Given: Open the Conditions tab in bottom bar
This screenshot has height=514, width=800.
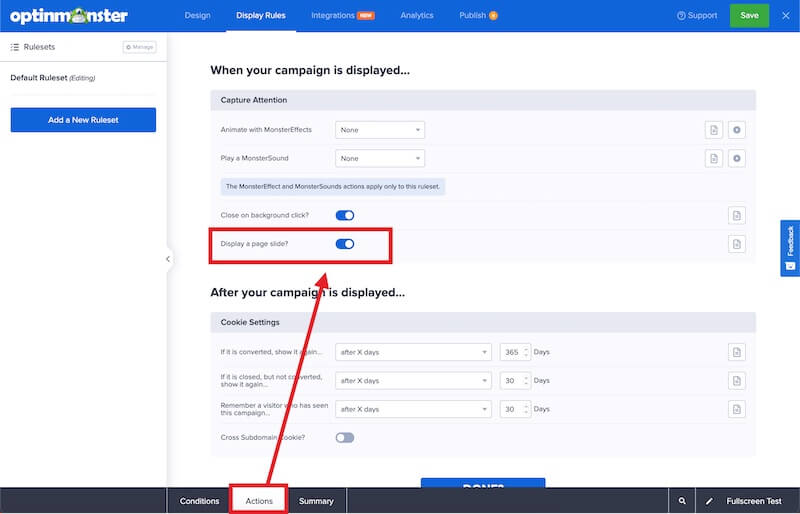Looking at the screenshot, I should pyautogui.click(x=199, y=501).
